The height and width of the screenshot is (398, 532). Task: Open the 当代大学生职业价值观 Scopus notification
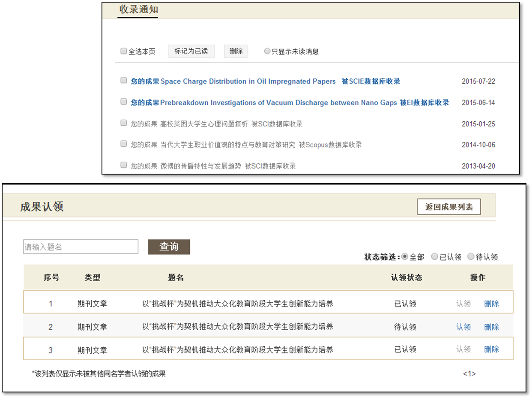[246, 145]
